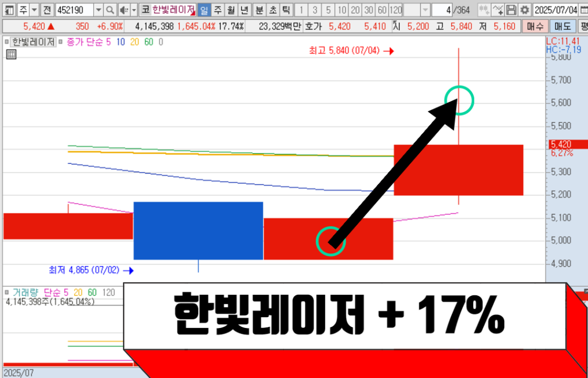
Task: Click the candle count field showing 4
Action: pyautogui.click(x=442, y=10)
